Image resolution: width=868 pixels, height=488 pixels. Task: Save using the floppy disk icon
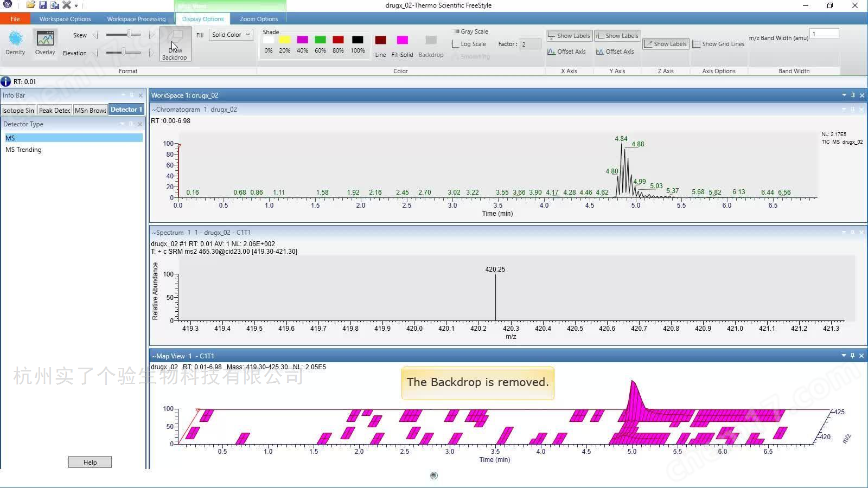42,5
